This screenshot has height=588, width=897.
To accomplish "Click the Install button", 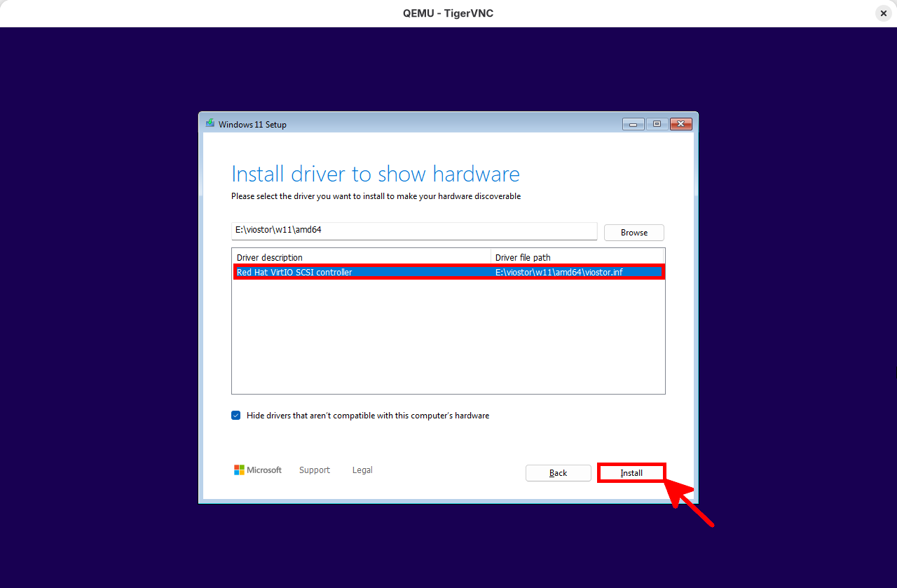I will point(631,472).
